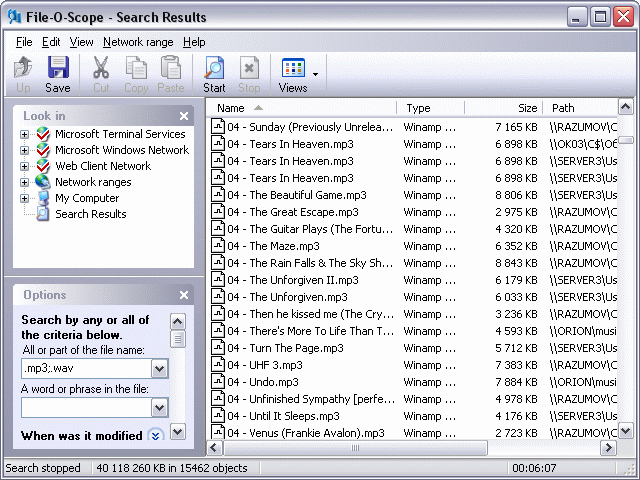Click the 7 165 KB size cell
Viewport: 640px width, 480px height.
(x=516, y=127)
